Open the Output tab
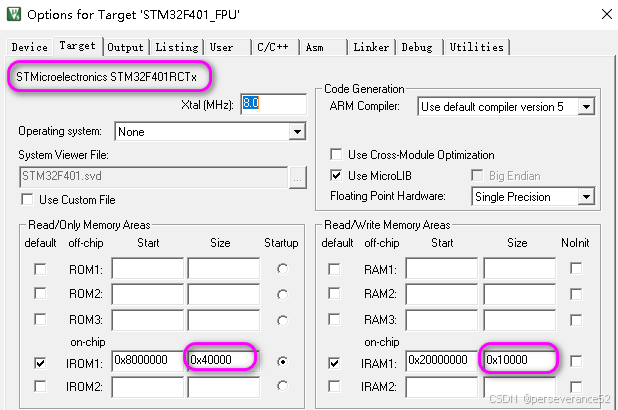The height and width of the screenshot is (410, 618). tap(126, 47)
